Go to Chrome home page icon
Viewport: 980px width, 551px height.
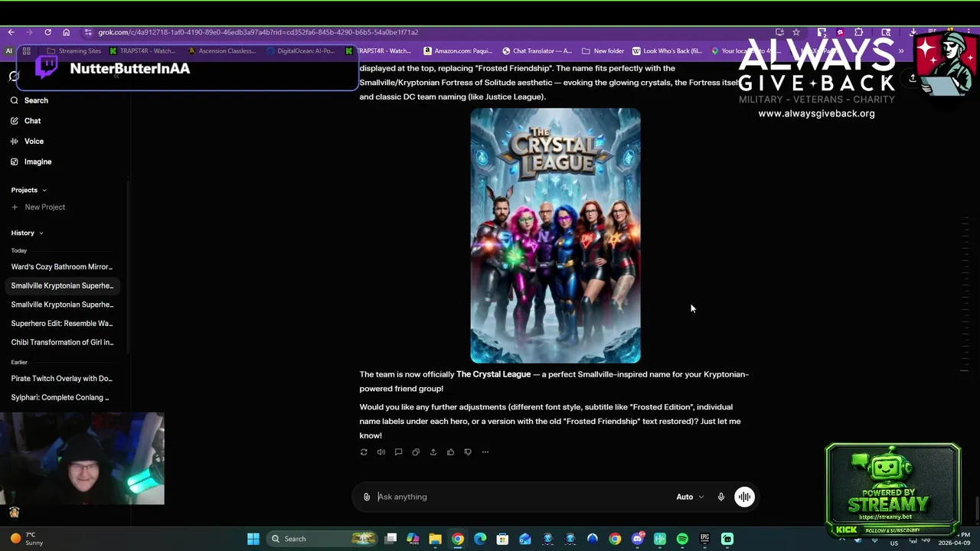point(66,32)
